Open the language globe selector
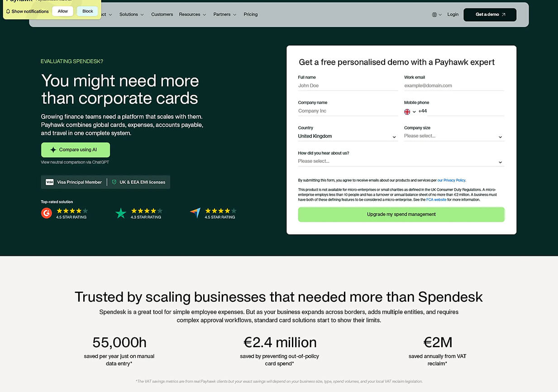The width and height of the screenshot is (558, 392). (435, 14)
